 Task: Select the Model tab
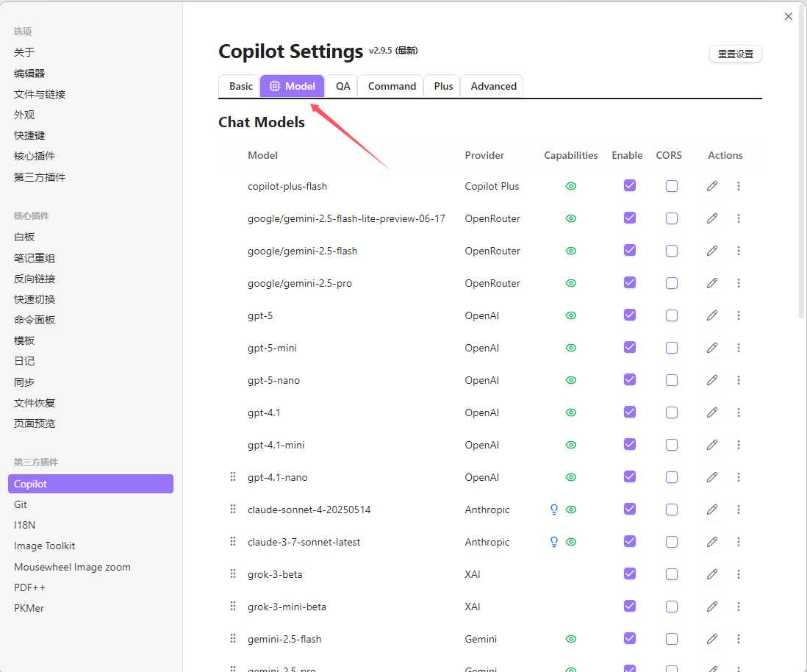coord(293,86)
